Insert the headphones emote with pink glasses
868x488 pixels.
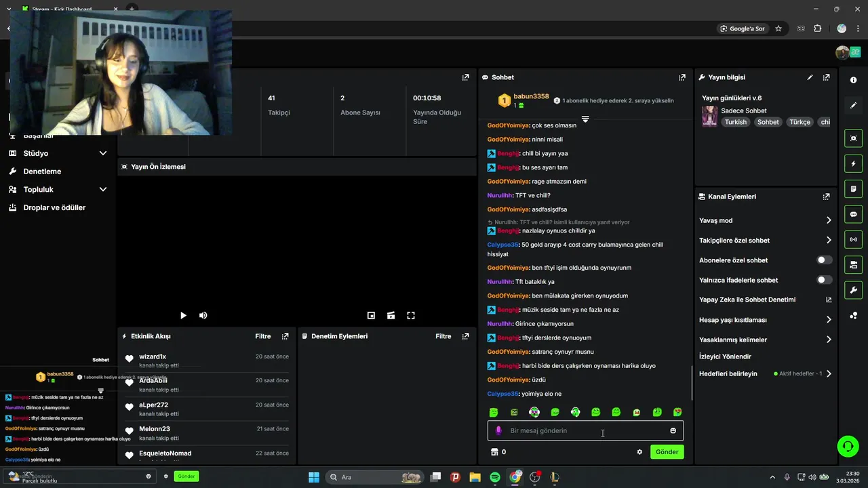coord(534,412)
